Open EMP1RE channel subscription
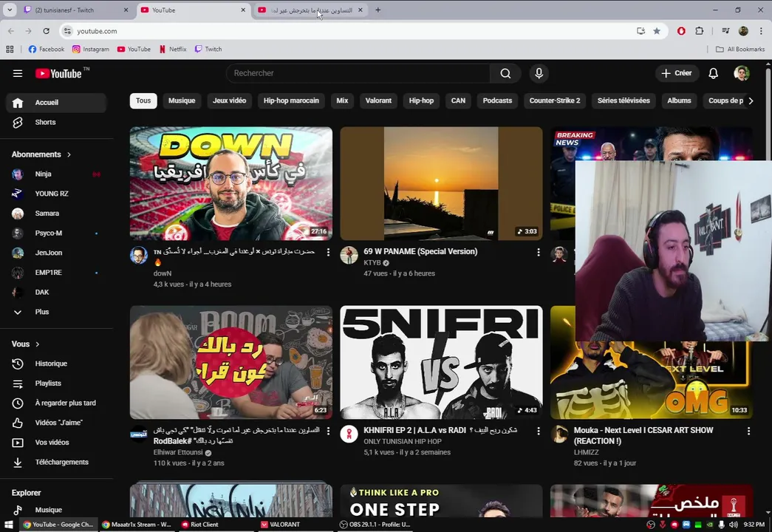Viewport: 772px width, 532px height. tap(57, 273)
